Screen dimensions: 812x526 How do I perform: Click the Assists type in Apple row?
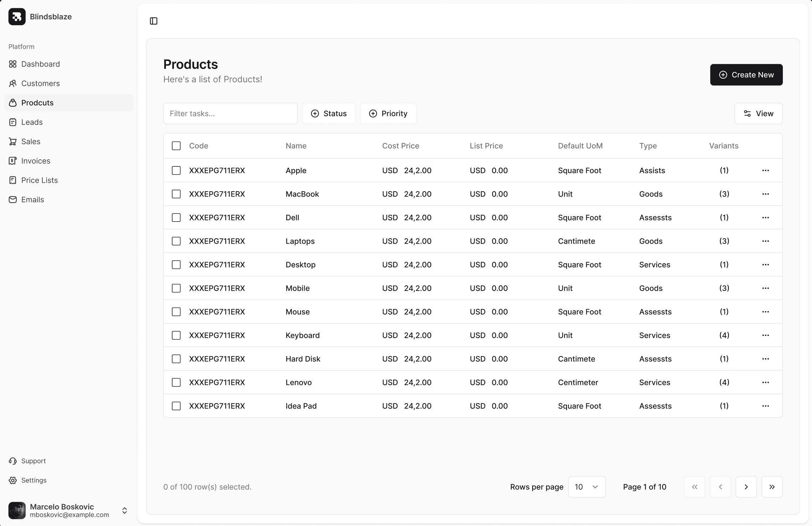652,171
